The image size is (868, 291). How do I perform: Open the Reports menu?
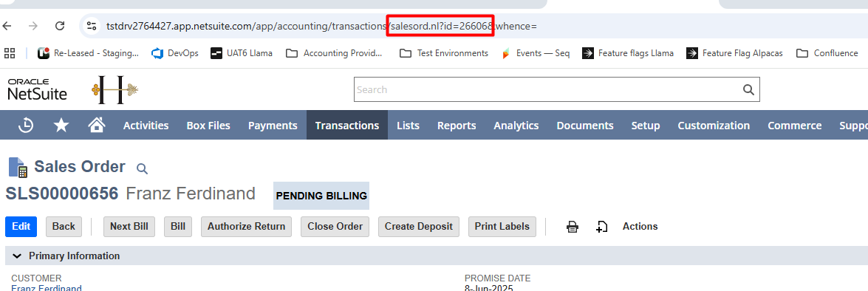point(457,126)
